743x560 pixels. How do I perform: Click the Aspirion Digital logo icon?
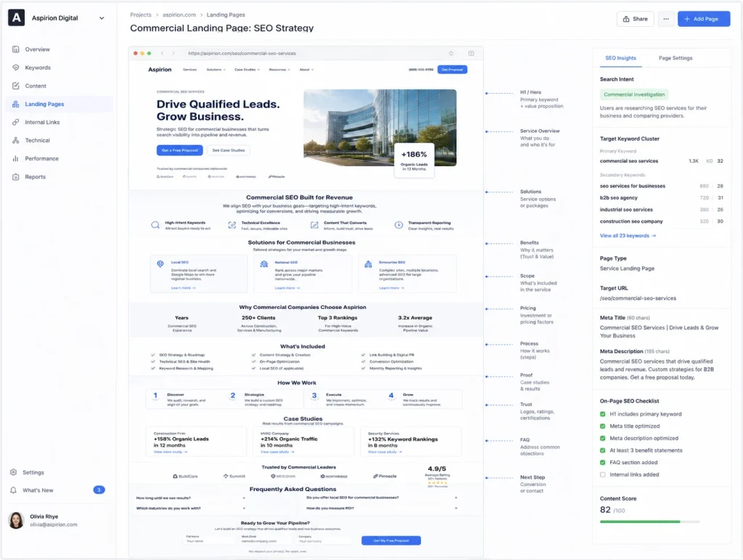tap(16, 18)
